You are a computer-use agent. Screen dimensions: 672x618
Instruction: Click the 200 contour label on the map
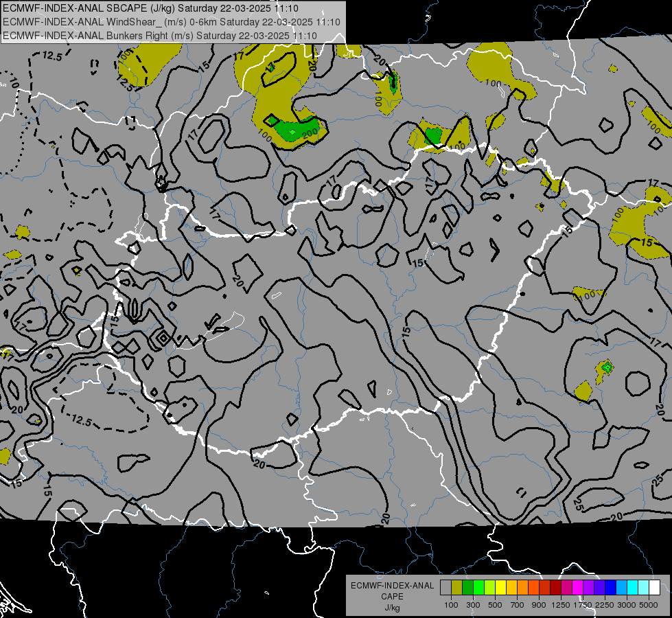point(310,135)
